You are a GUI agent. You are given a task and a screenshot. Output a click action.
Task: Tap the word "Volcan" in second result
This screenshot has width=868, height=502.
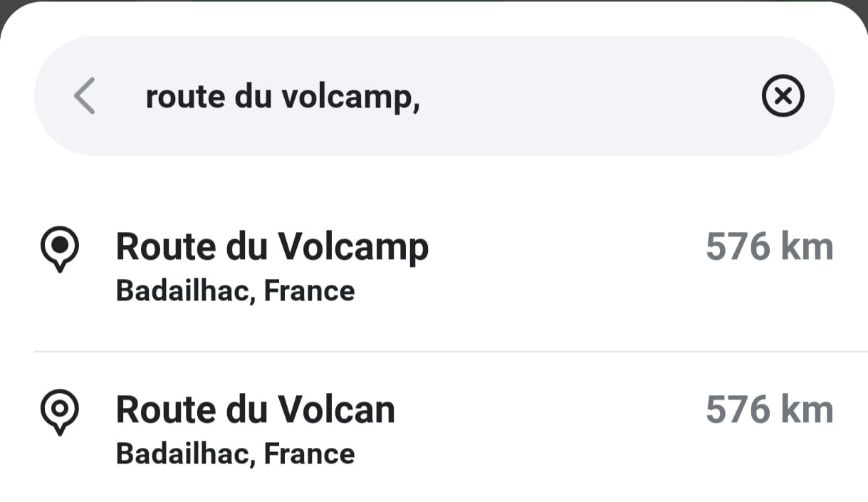point(336,410)
